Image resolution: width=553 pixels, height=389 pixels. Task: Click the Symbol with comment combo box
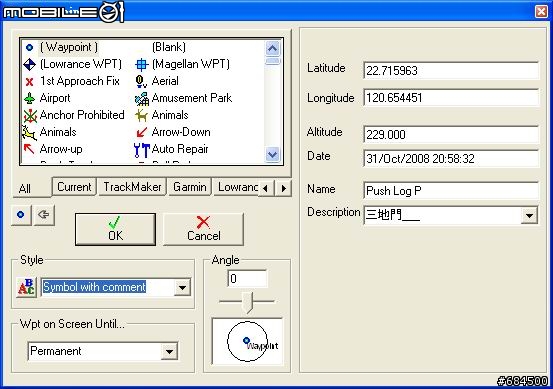[x=116, y=287]
